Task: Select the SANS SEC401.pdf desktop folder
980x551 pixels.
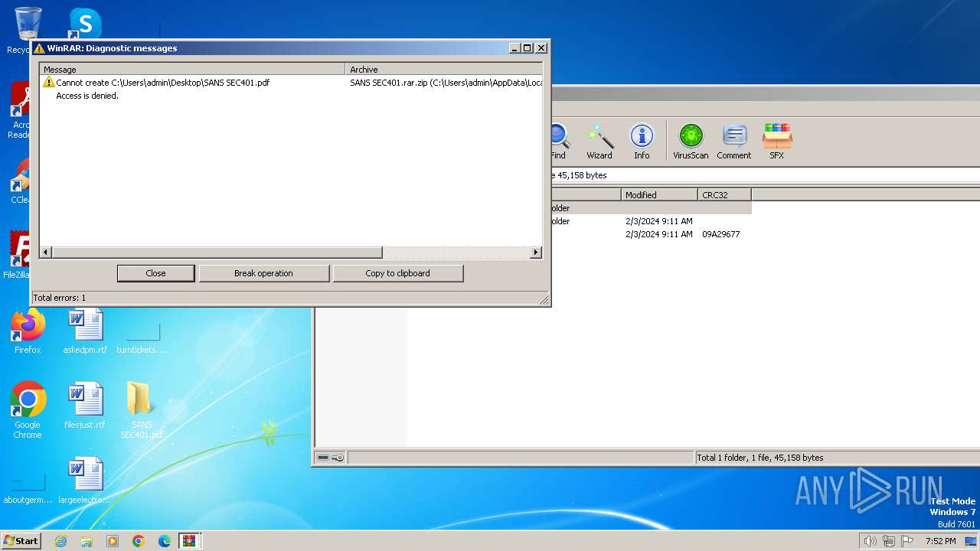Action: coord(142,410)
